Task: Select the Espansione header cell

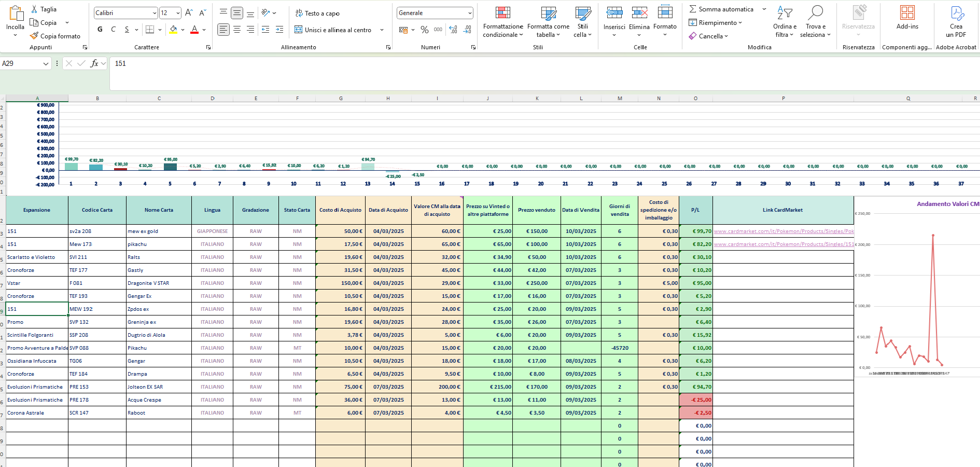Action: [x=37, y=210]
